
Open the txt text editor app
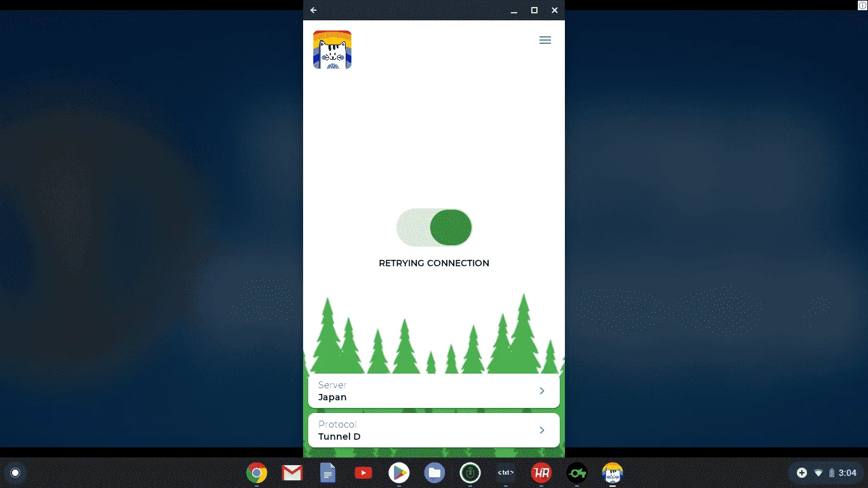click(506, 473)
